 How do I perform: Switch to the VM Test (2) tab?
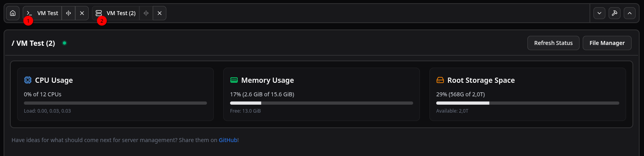(x=116, y=13)
